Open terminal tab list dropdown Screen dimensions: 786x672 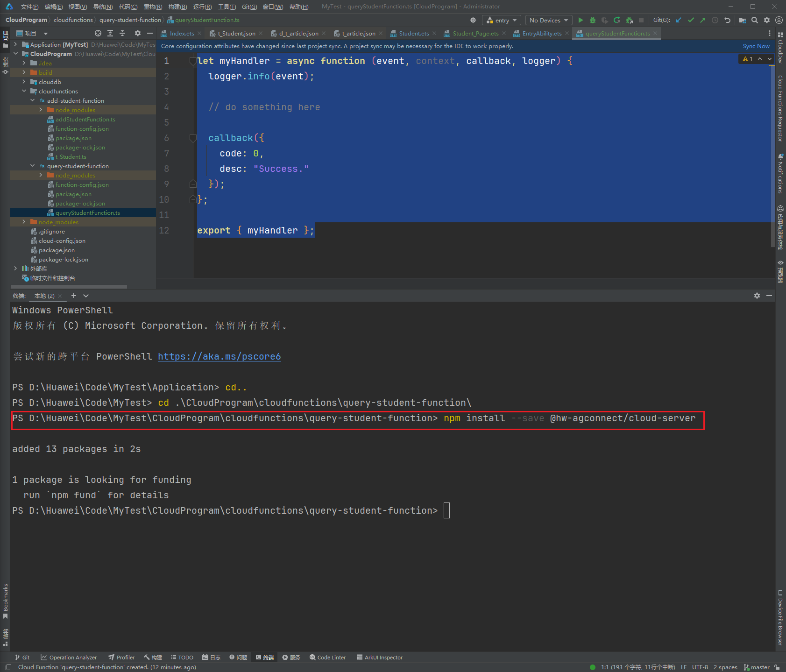(x=86, y=296)
